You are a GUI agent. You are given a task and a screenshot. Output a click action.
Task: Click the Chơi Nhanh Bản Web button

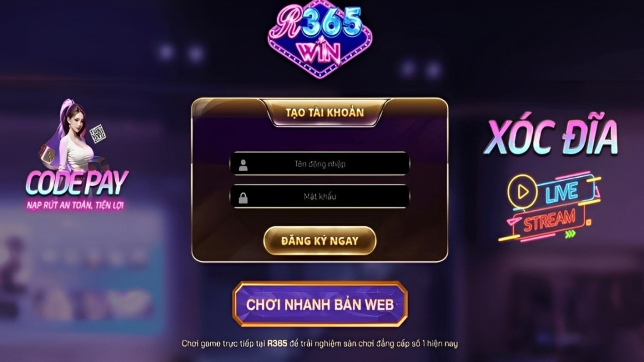(x=320, y=304)
